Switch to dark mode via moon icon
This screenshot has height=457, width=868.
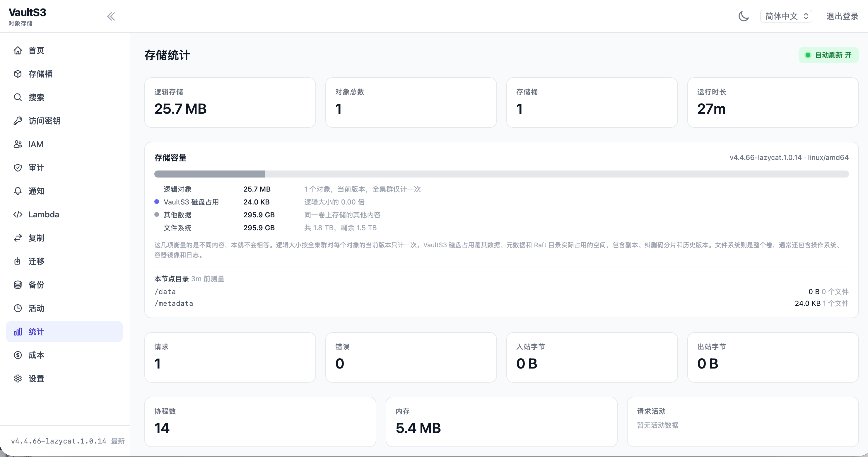pos(743,16)
